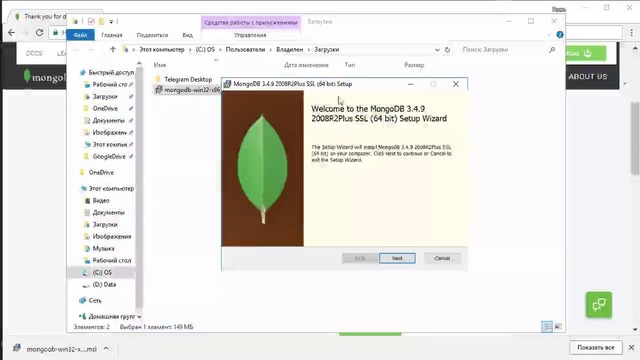Open the Управление ribbon tab
The height and width of the screenshot is (360, 640).
point(250,35)
